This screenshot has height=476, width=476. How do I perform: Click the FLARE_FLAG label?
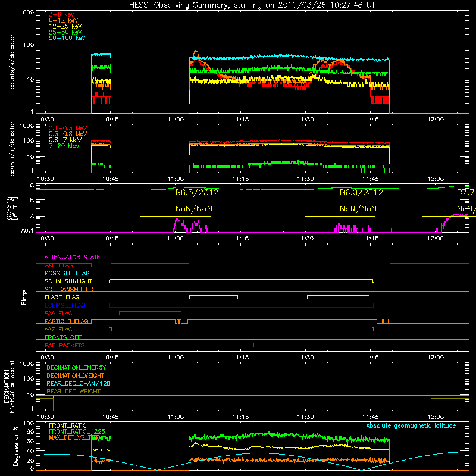point(62,297)
